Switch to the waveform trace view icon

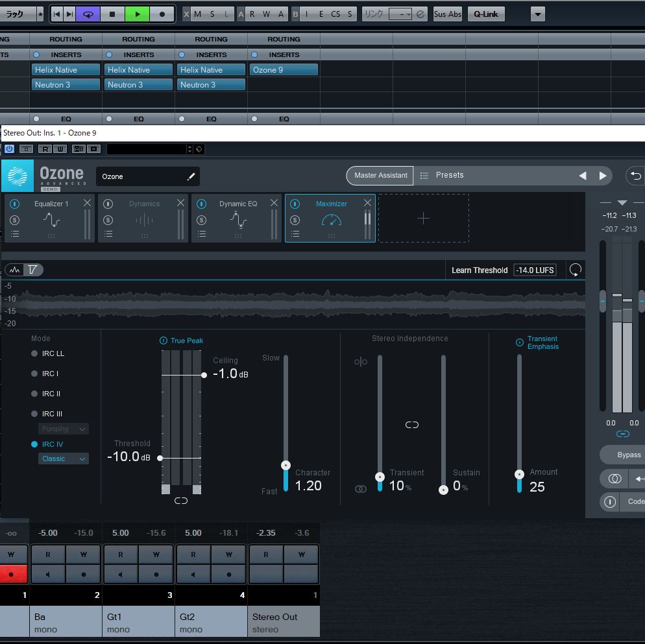[x=15, y=270]
